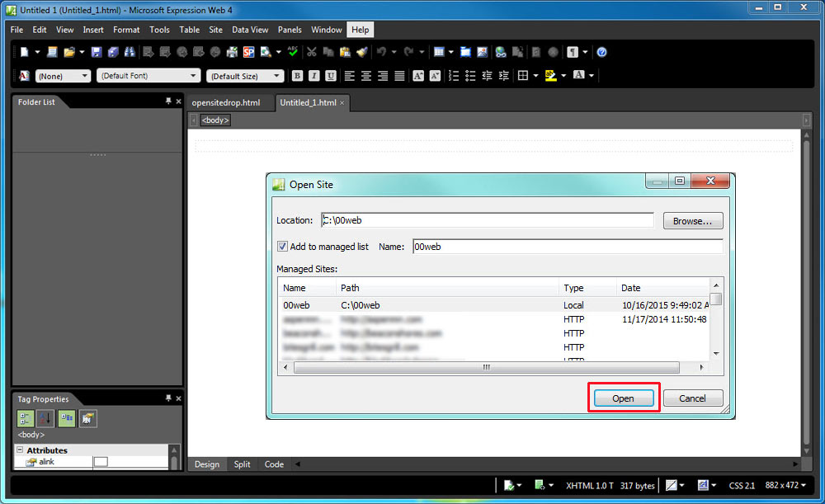Click the Increase Font Size icon
The image size is (825, 504).
pyautogui.click(x=417, y=76)
